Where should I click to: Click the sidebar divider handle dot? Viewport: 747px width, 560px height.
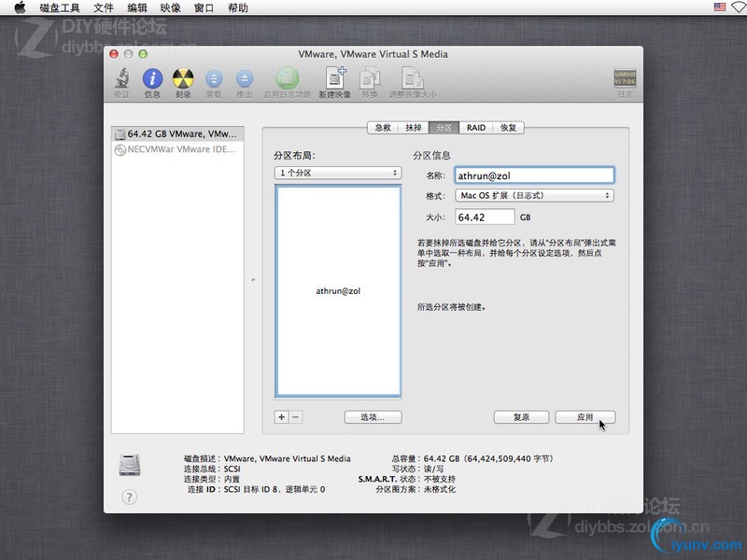(x=253, y=279)
